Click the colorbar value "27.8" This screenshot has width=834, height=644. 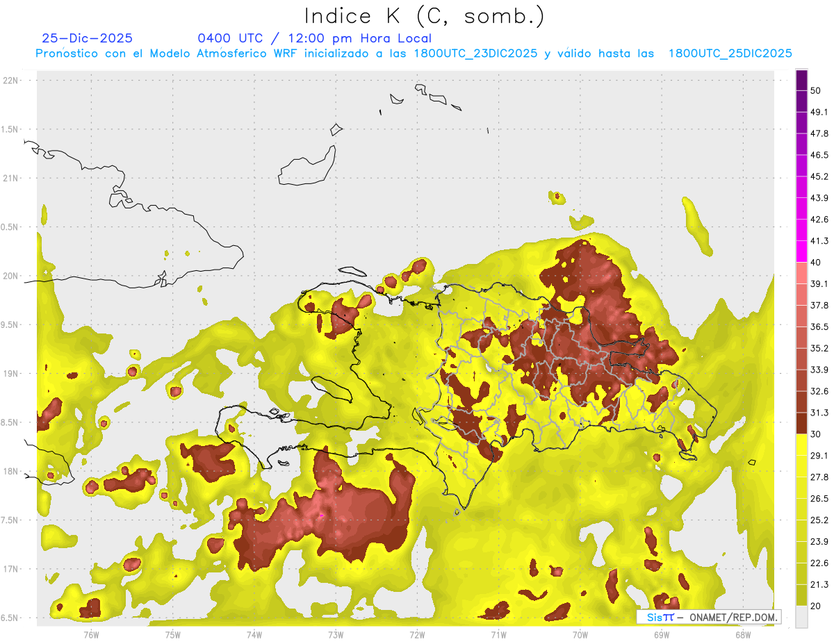click(819, 477)
